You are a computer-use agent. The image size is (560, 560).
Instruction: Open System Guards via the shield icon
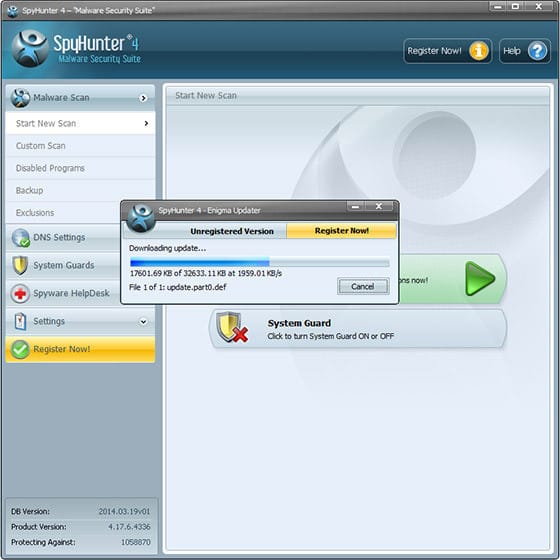pos(20,265)
